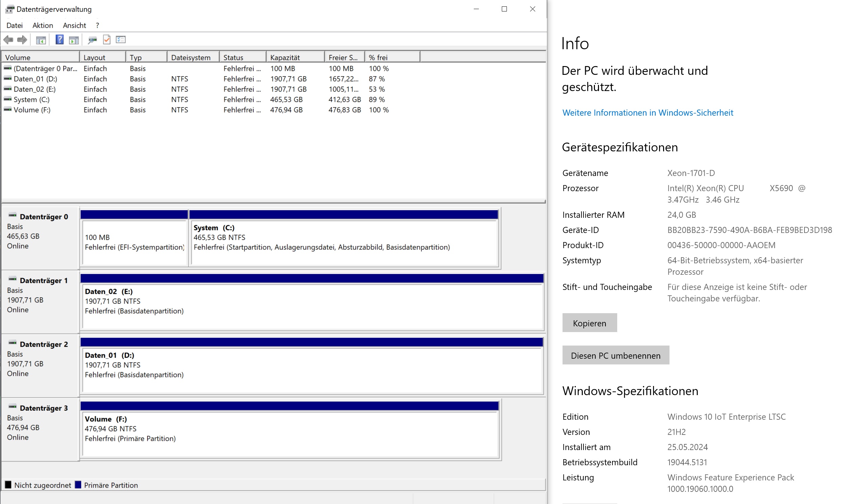Select (Datenträger 0 Par... in volume list
846x504 pixels.
(46, 68)
